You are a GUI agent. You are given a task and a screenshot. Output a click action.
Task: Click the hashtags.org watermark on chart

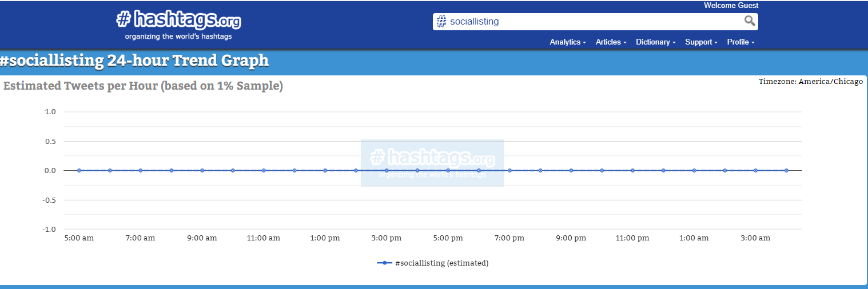(432, 163)
